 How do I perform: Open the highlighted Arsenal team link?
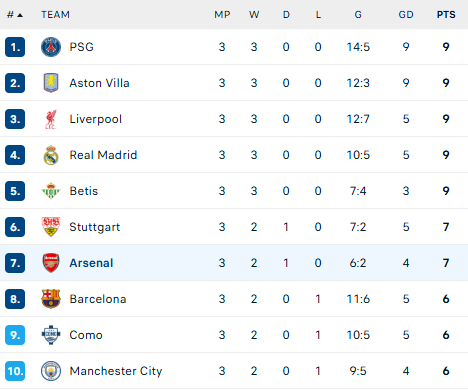[91, 263]
